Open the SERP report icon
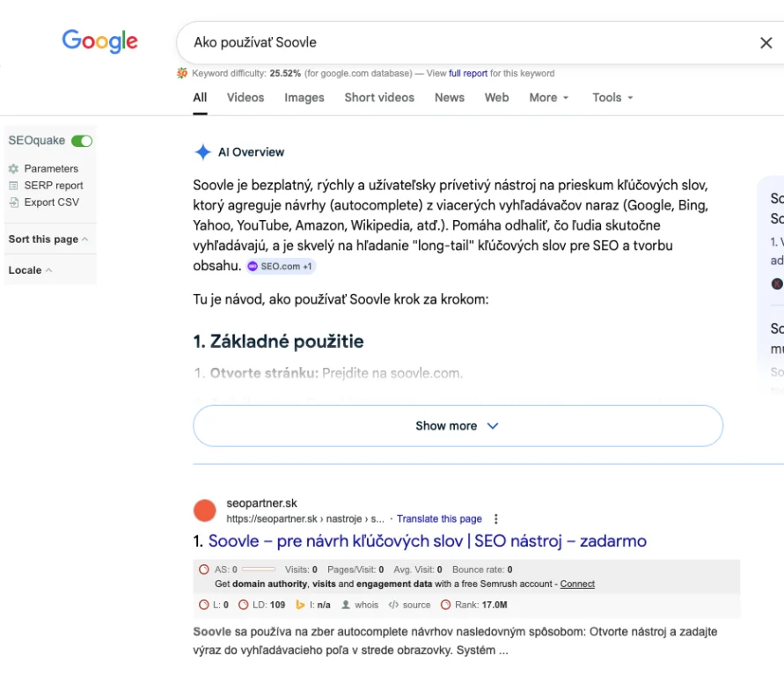784x676 pixels. click(x=13, y=186)
